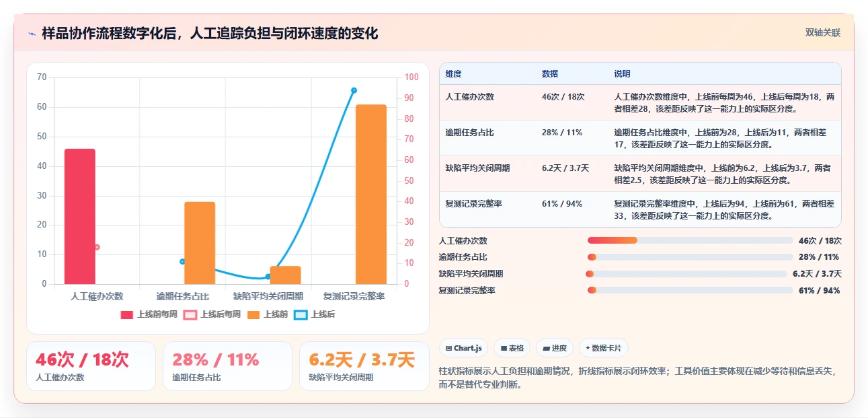The height and width of the screenshot is (418, 868).
Task: Click the orange 缺陷平均关闭周期 bar in chart
Action: pyautogui.click(x=286, y=275)
